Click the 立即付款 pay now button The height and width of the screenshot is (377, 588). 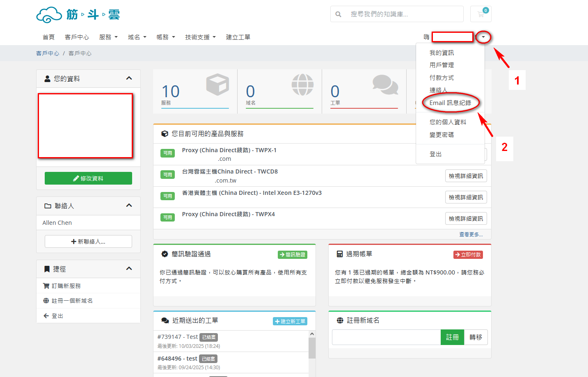[x=468, y=255]
